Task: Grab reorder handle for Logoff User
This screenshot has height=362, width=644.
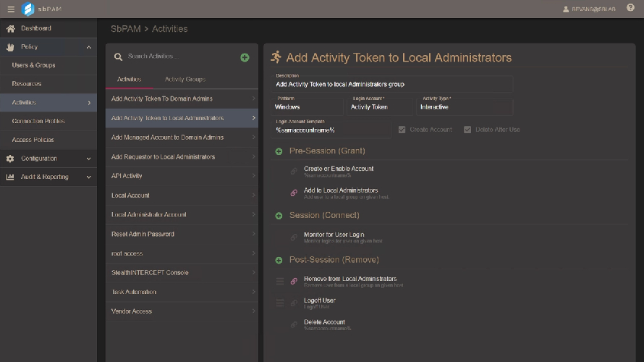Action: [x=280, y=303]
